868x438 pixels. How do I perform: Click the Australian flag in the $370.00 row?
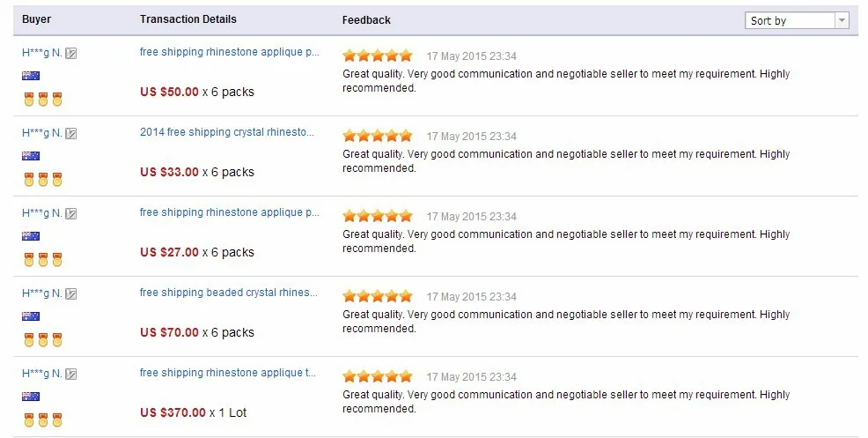click(x=31, y=397)
